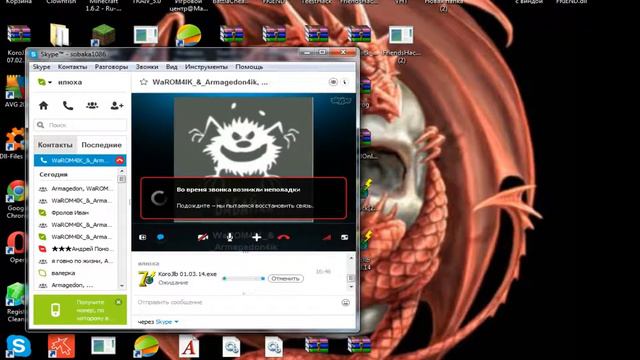Select contact 'валерка'
Screen dimensions: 640x360
click(76, 273)
